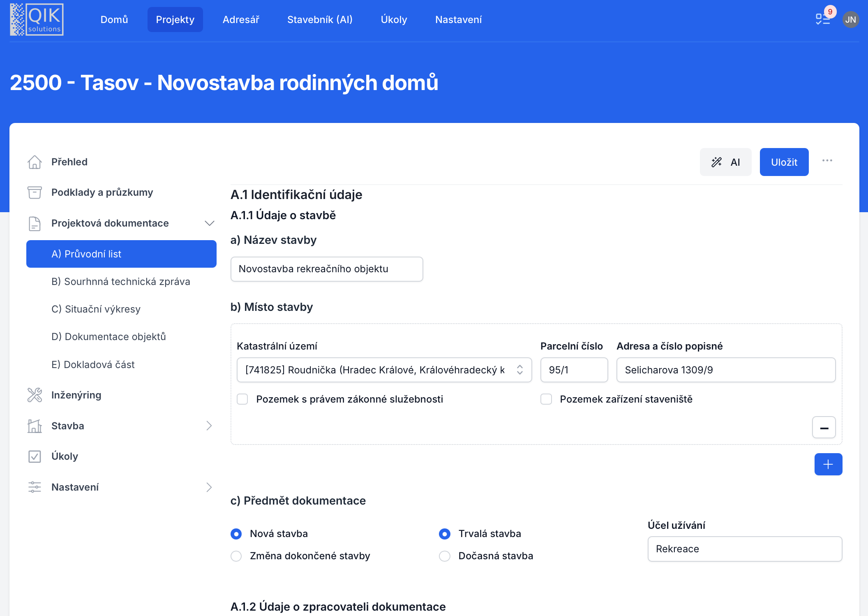Viewport: 868px width, 616px height.
Task: Expand the Stavba sidebar section
Action: (x=209, y=426)
